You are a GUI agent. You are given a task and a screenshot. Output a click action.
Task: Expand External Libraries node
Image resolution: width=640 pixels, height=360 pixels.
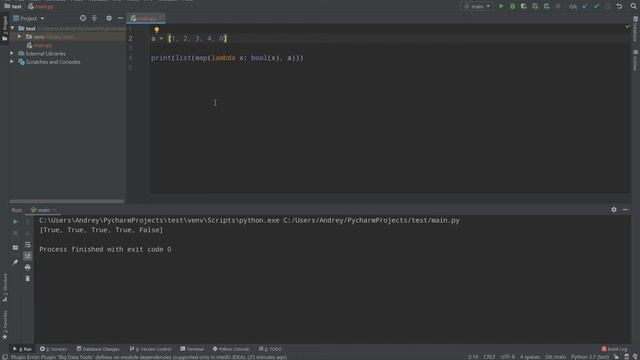pyautogui.click(x=12, y=53)
